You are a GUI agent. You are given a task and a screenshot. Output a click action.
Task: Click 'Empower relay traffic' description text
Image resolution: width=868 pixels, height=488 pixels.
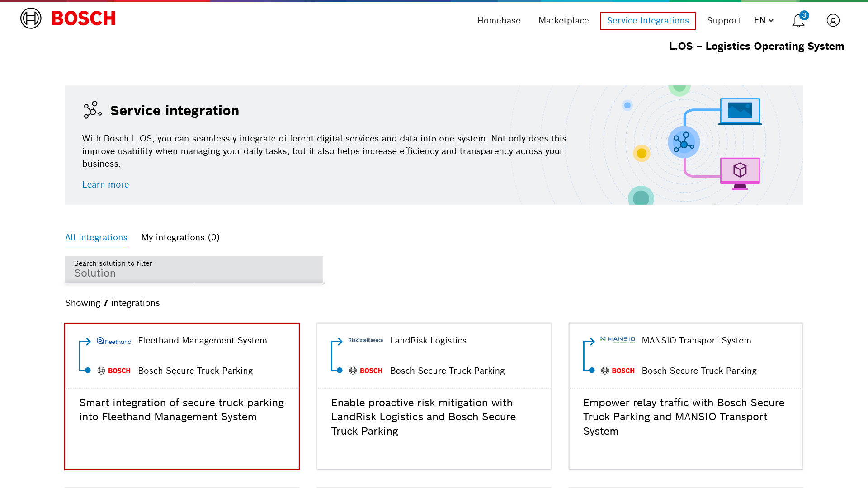click(x=684, y=417)
